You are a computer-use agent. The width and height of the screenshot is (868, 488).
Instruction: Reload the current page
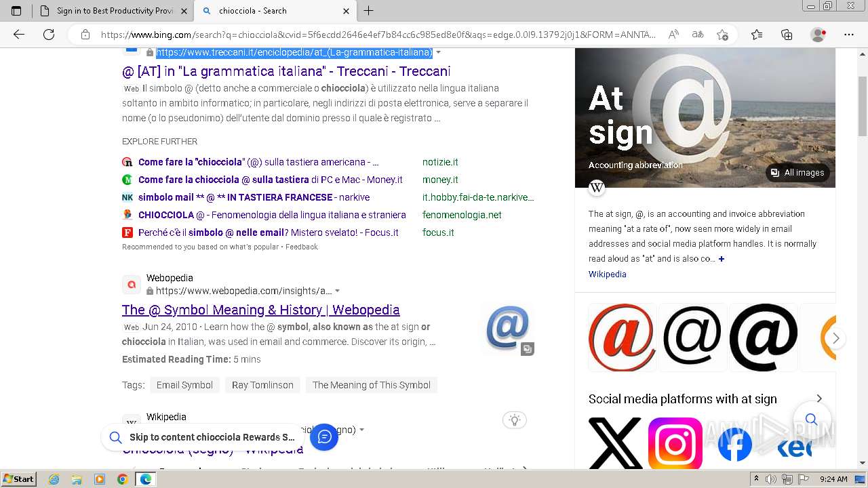click(49, 35)
